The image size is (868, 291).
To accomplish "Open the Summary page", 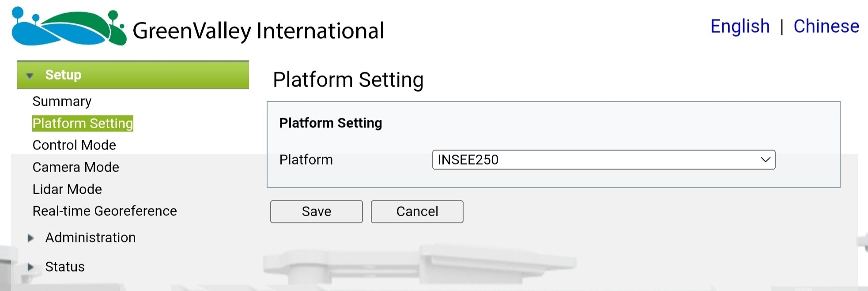I will coord(62,101).
